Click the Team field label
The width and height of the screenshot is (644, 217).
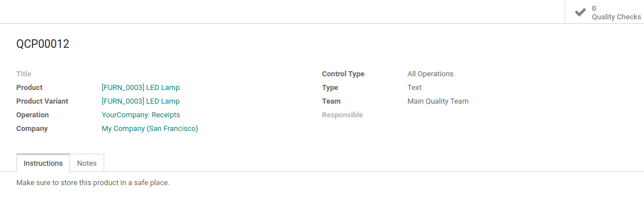click(x=331, y=101)
